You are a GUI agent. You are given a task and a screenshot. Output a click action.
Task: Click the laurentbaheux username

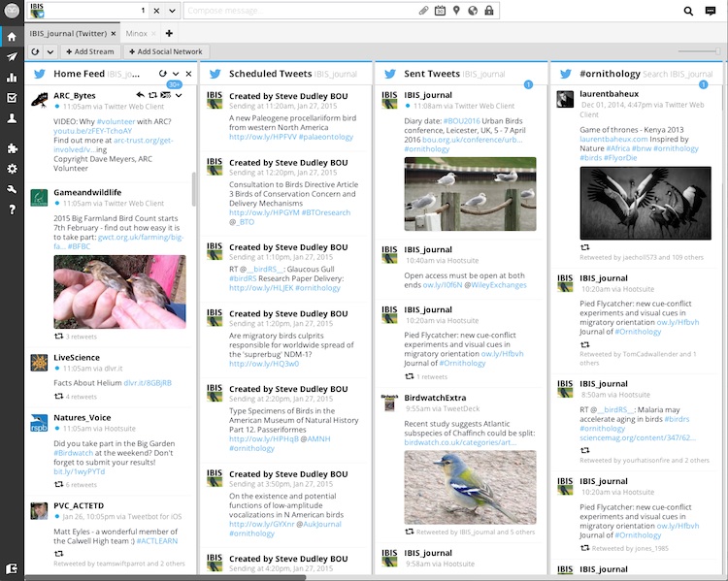(610, 94)
